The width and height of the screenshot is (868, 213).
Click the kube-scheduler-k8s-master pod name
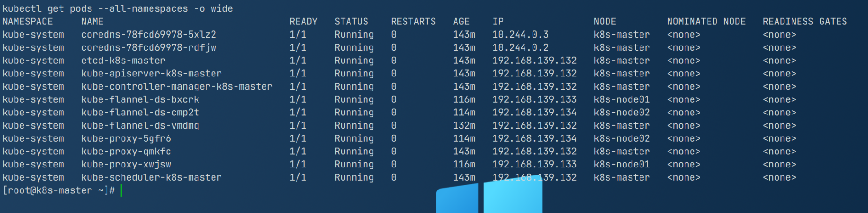coord(152,177)
